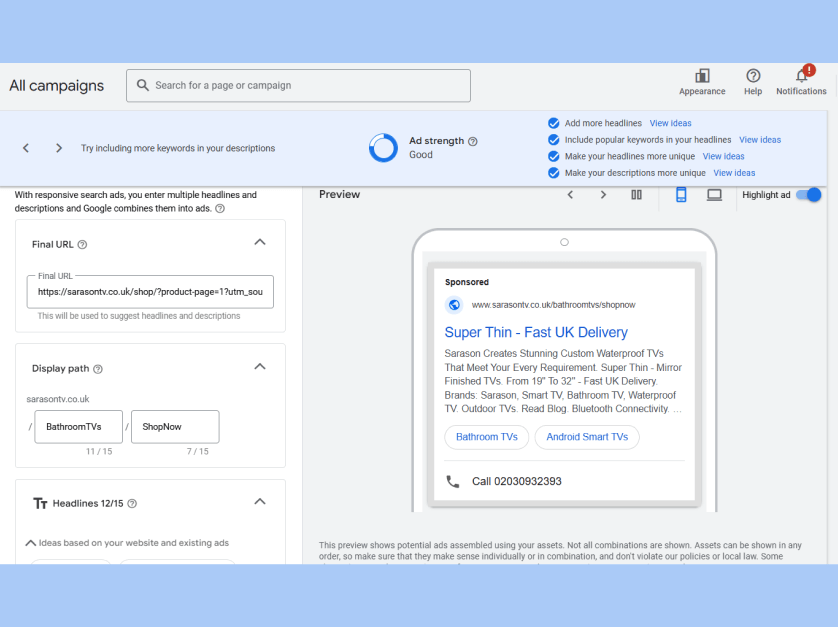Go to next recommendation tip

coord(59,148)
